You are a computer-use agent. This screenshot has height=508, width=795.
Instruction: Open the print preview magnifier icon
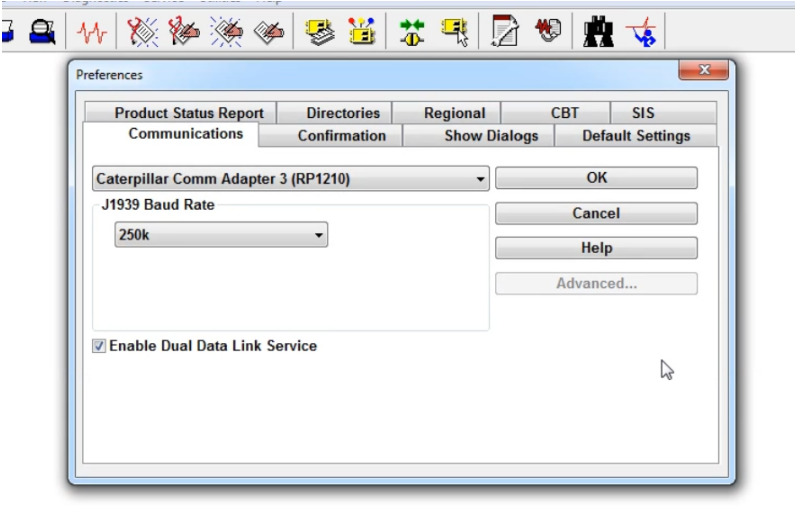tap(41, 33)
